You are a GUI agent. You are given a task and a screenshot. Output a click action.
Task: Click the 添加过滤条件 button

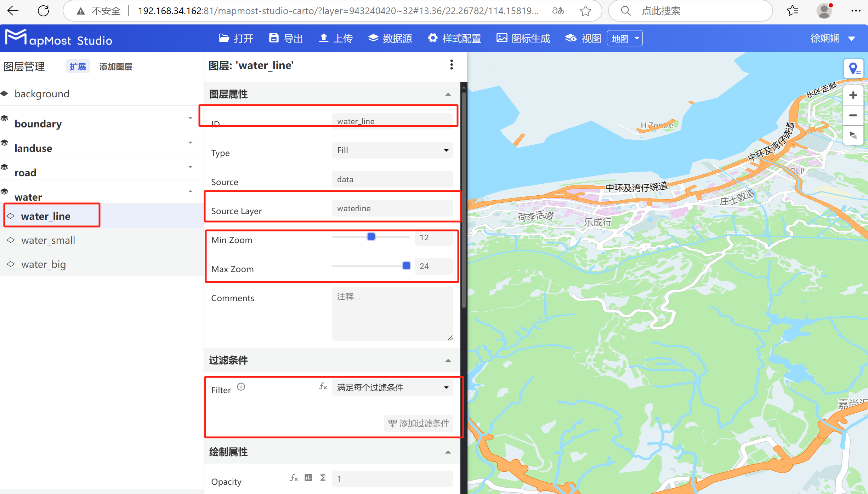(x=418, y=423)
